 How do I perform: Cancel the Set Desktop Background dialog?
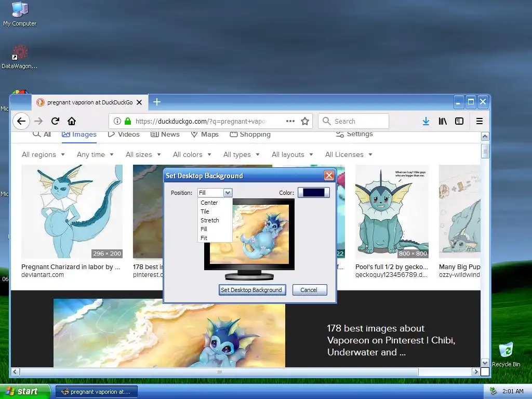click(310, 290)
